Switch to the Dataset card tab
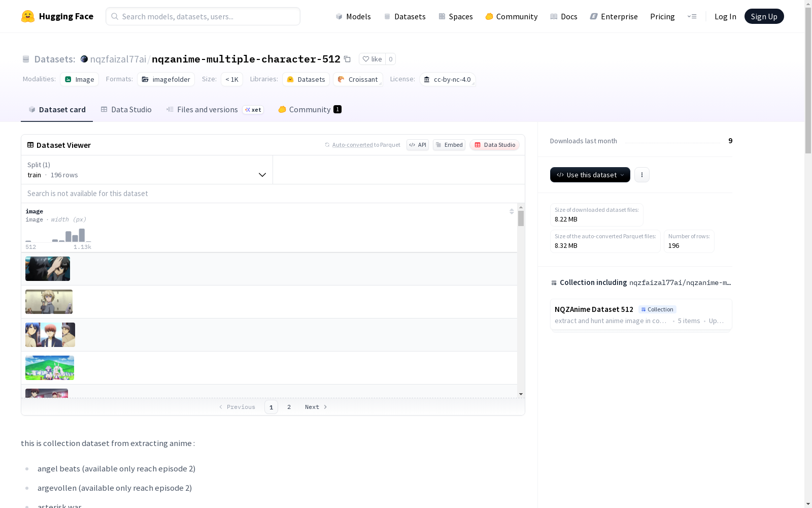 click(57, 110)
